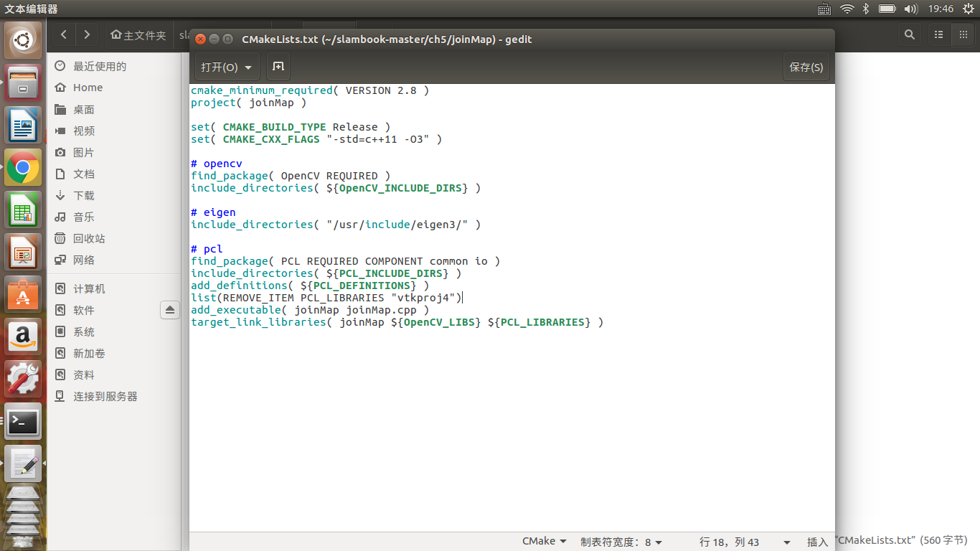
Task: Open the Bluetooth indicator menu
Action: (866, 9)
